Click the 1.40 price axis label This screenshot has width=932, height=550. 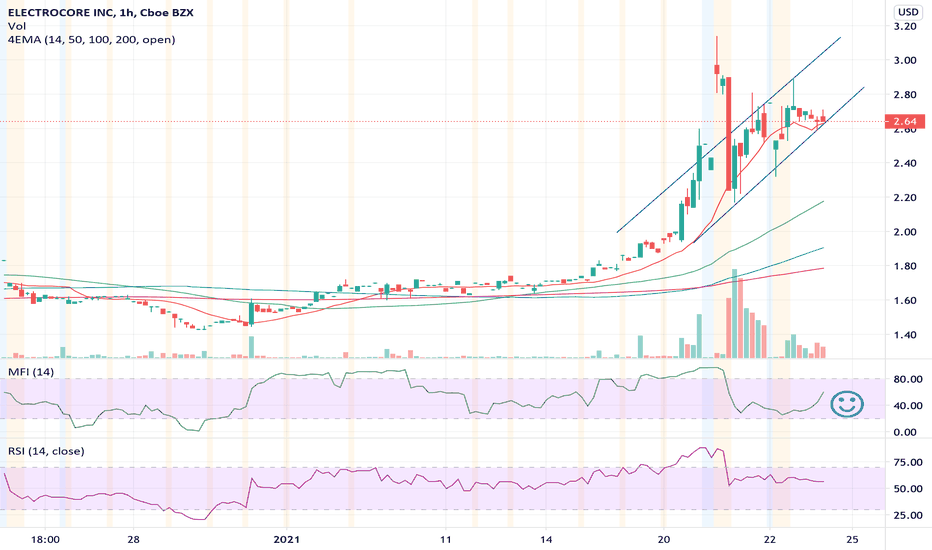pyautogui.click(x=905, y=335)
